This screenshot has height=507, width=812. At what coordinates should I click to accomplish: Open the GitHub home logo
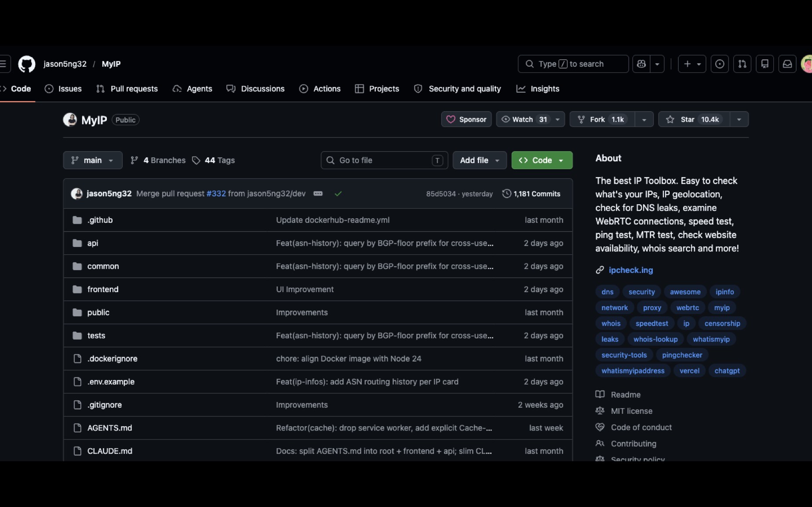click(26, 64)
